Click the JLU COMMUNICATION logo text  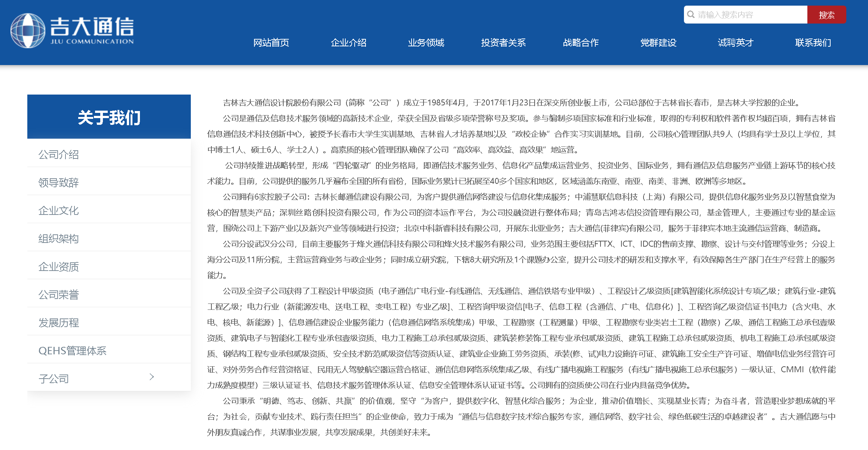point(92,41)
